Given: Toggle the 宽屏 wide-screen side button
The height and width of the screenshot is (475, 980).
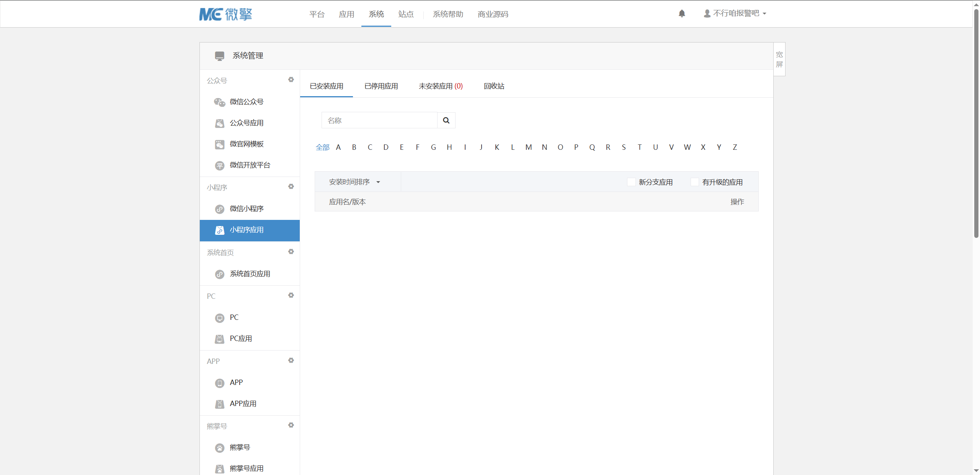Looking at the screenshot, I should [779, 59].
